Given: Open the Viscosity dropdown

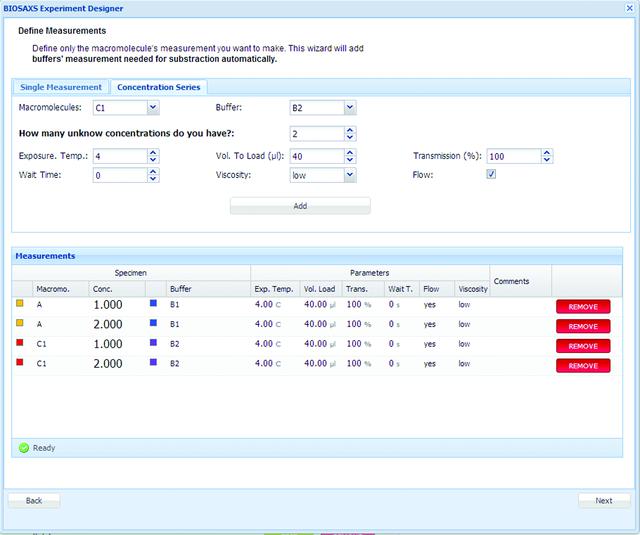Looking at the screenshot, I should (350, 175).
